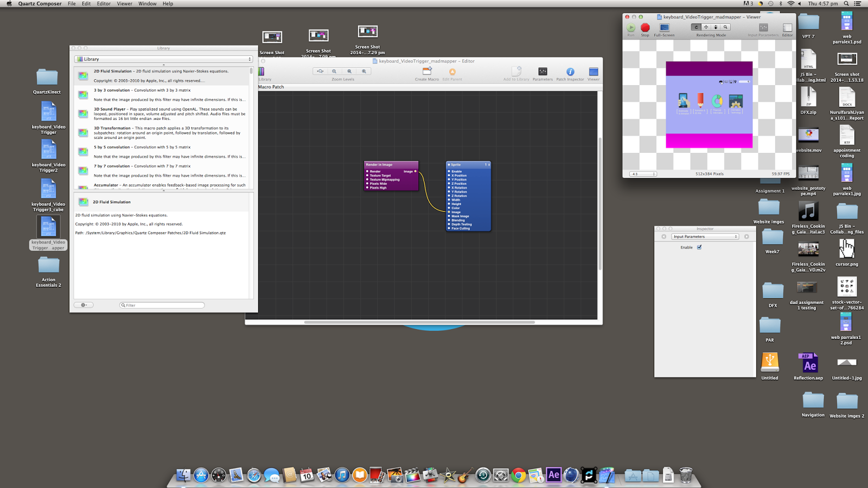Open the Patch Inspector from Editor toolbar
This screenshot has height=488, width=868.
click(x=570, y=72)
